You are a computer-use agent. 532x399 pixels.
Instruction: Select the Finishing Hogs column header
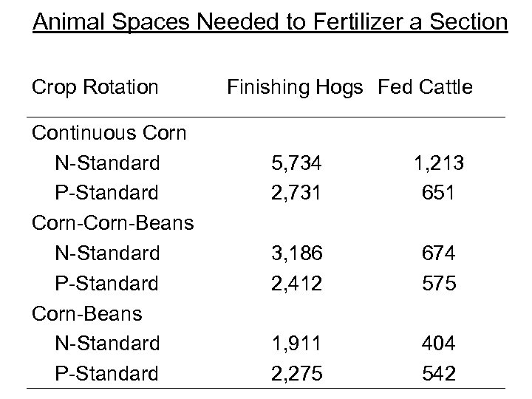point(295,88)
